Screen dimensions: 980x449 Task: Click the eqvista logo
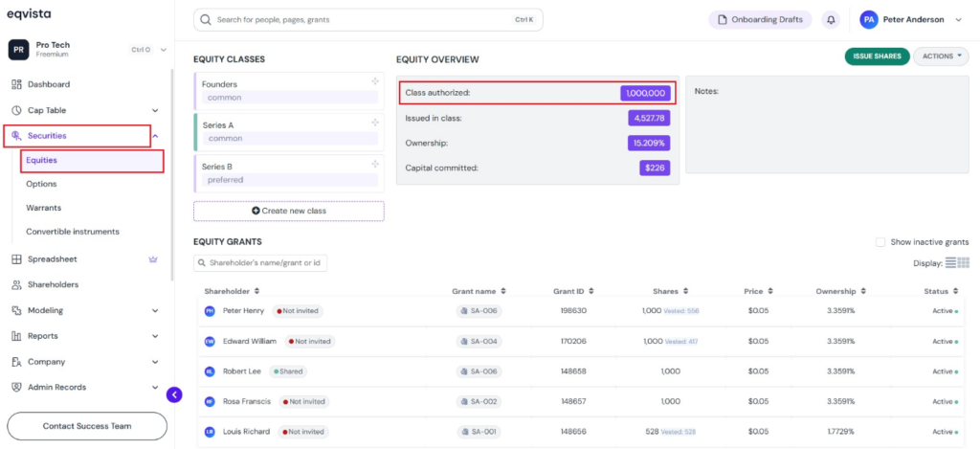[x=30, y=13]
